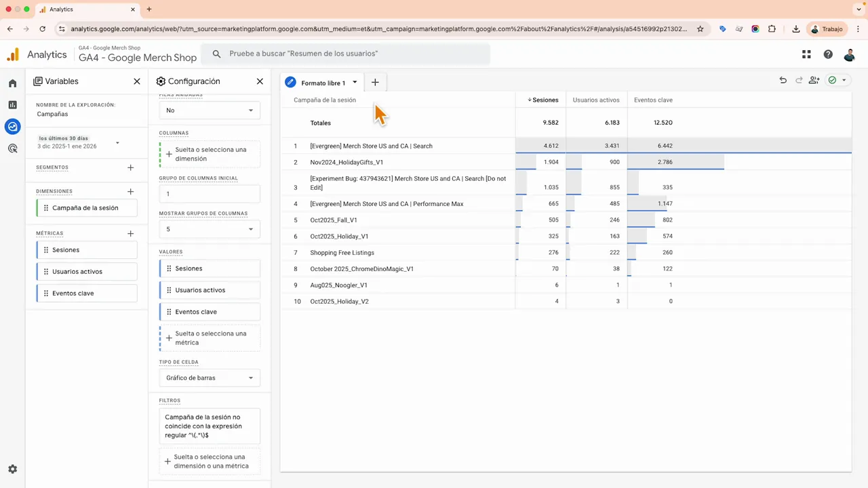This screenshot has height=488, width=868.
Task: Open the date range dropdown
Action: [x=79, y=142]
